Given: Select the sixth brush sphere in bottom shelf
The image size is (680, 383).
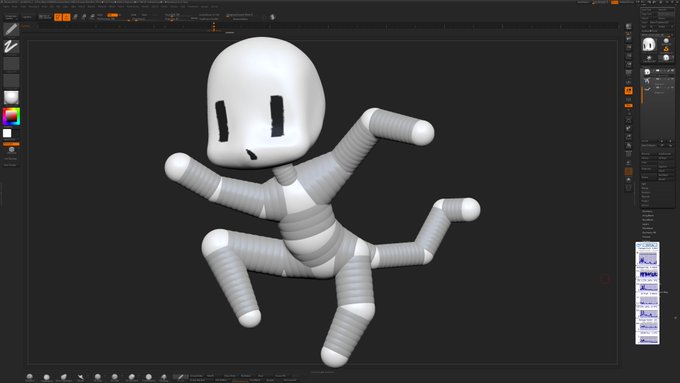Looking at the screenshot, I should (114, 377).
